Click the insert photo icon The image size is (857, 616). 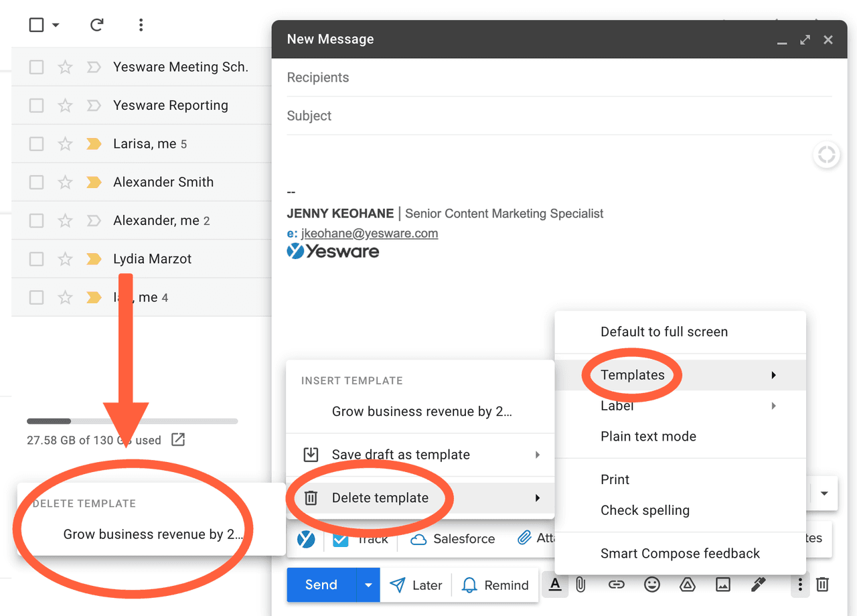[722, 585]
